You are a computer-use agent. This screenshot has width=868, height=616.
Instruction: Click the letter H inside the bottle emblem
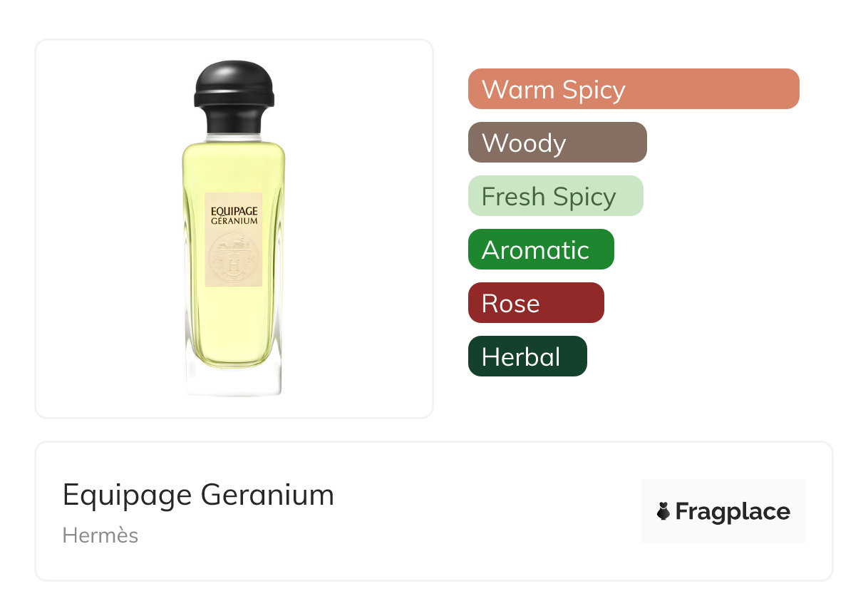[234, 266]
